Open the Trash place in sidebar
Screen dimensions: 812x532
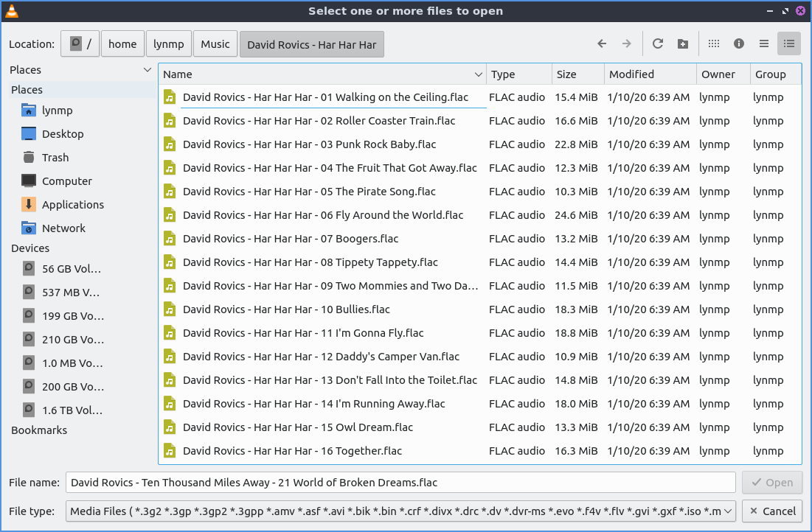55,158
